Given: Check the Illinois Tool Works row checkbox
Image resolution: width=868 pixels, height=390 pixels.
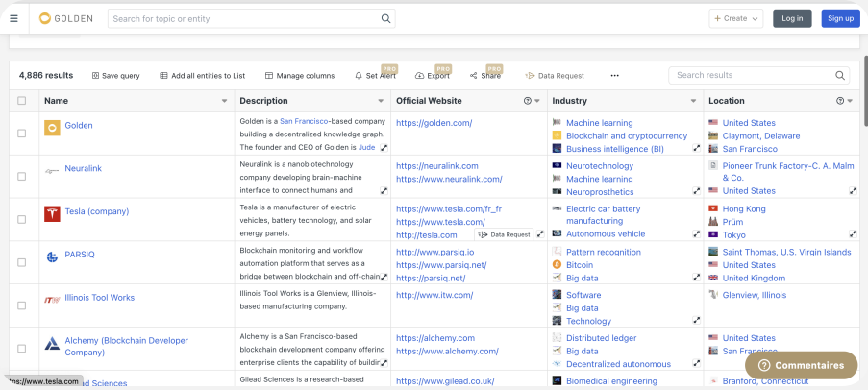Looking at the screenshot, I should [21, 305].
